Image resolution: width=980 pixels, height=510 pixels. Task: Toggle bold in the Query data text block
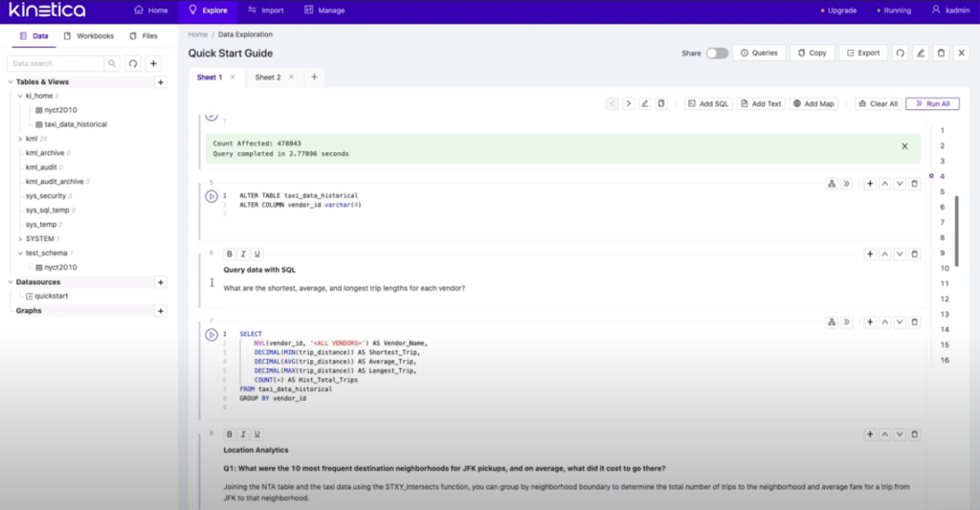230,255
